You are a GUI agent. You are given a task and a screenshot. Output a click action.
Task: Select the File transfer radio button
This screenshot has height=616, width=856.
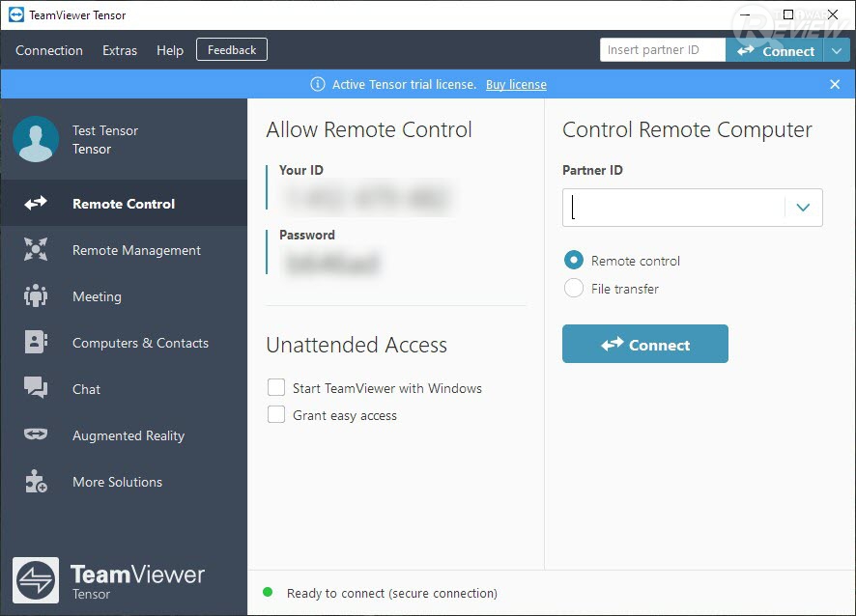(574, 288)
